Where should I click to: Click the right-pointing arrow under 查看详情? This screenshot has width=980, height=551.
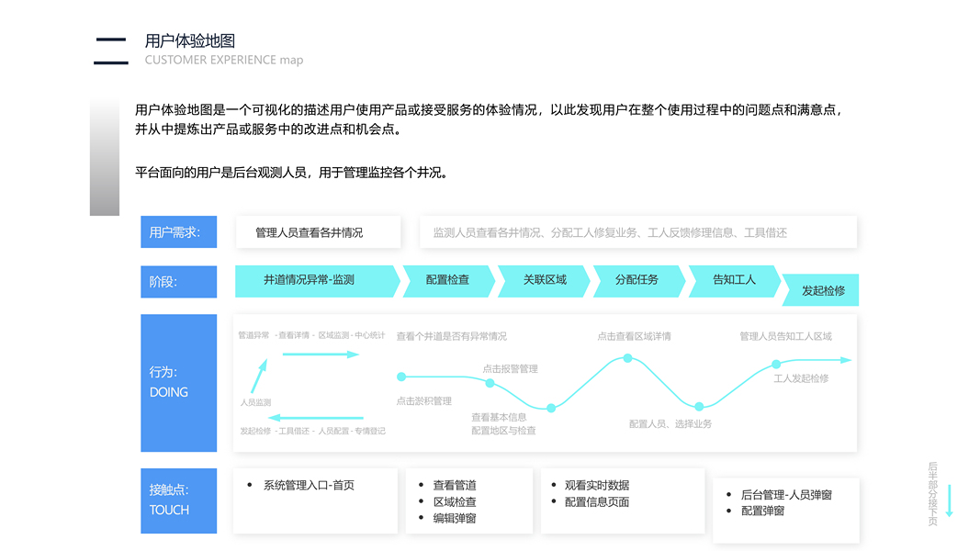pyautogui.click(x=321, y=354)
